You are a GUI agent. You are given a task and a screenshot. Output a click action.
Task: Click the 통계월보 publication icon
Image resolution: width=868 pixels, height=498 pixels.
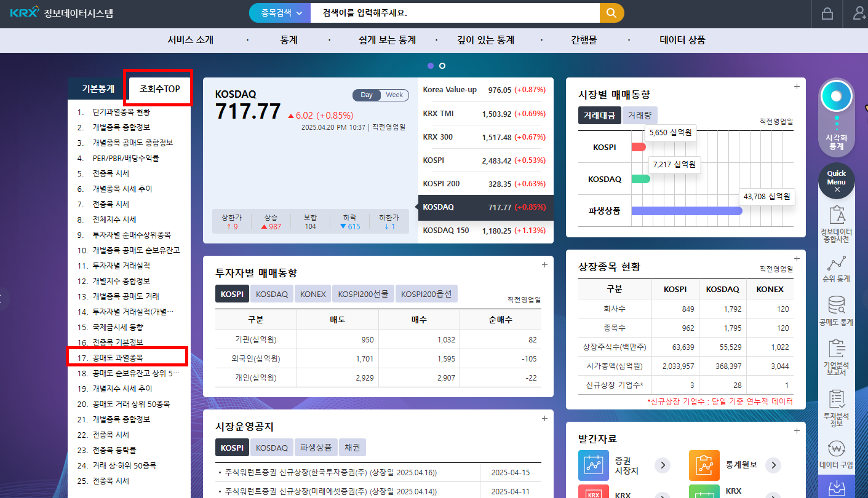pyautogui.click(x=704, y=465)
